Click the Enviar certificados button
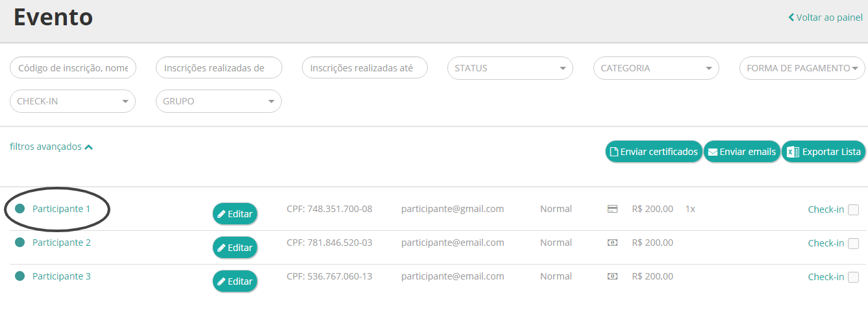Viewport: 868px width, 310px height. [x=654, y=152]
